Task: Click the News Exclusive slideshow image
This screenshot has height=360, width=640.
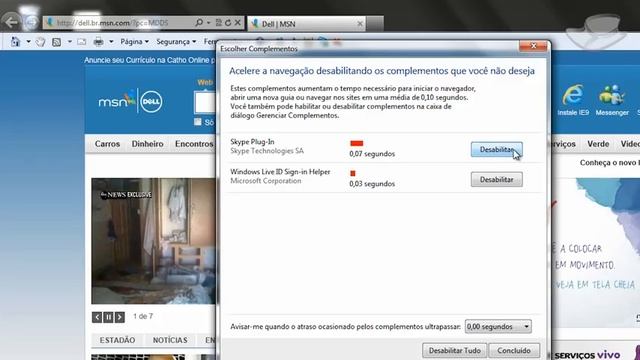Action: pyautogui.click(x=153, y=241)
